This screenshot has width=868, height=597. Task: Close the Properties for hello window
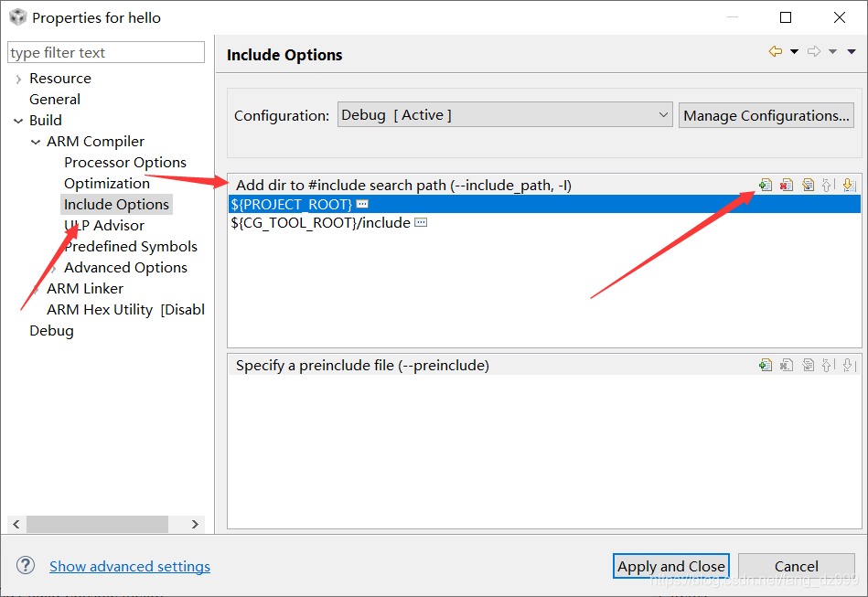pyautogui.click(x=840, y=17)
